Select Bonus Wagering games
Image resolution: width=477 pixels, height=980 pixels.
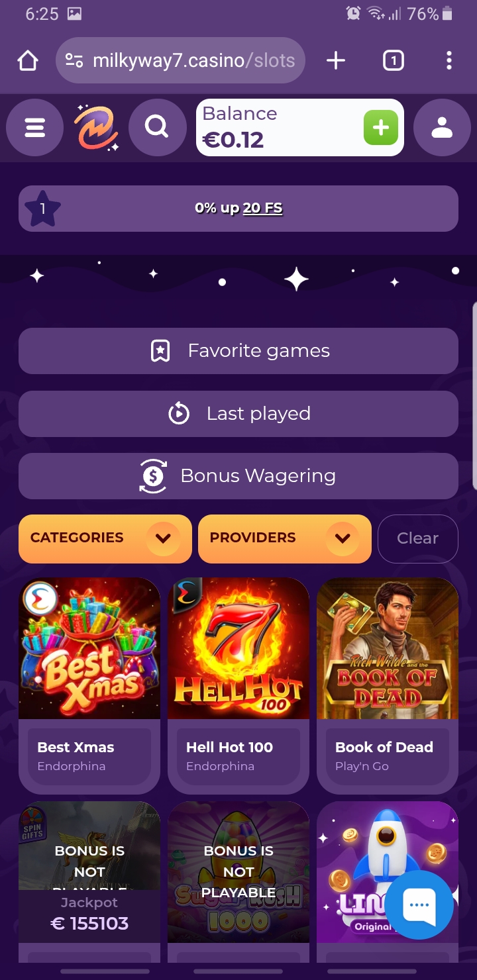[238, 476]
